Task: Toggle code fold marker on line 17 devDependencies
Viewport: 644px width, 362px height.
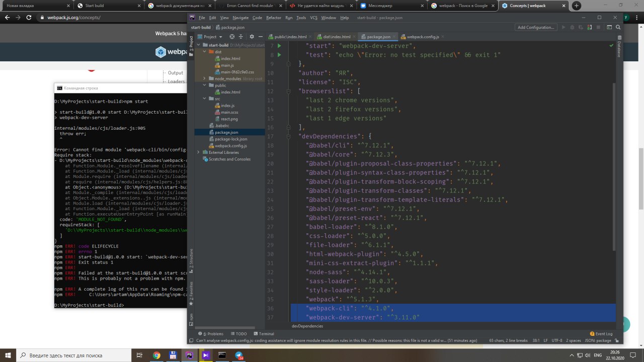Action: click(x=287, y=136)
